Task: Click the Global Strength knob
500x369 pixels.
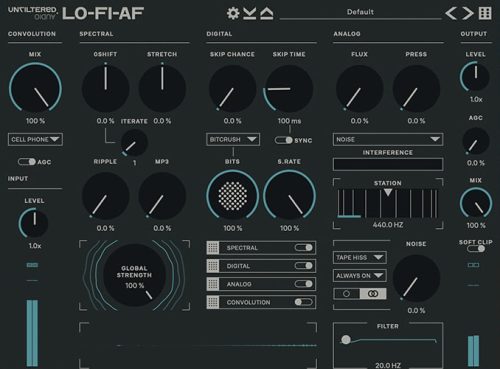Action: (x=134, y=275)
